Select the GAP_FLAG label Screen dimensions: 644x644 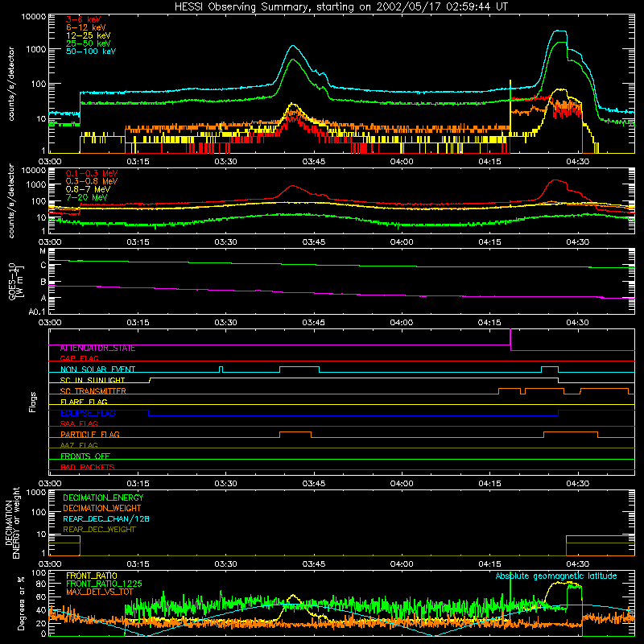coord(79,358)
